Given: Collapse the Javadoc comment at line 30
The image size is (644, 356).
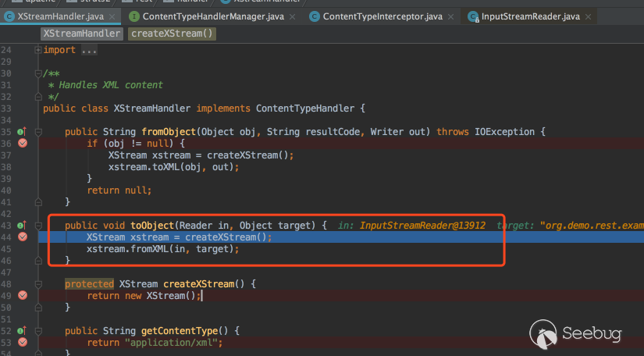Looking at the screenshot, I should [x=38, y=73].
